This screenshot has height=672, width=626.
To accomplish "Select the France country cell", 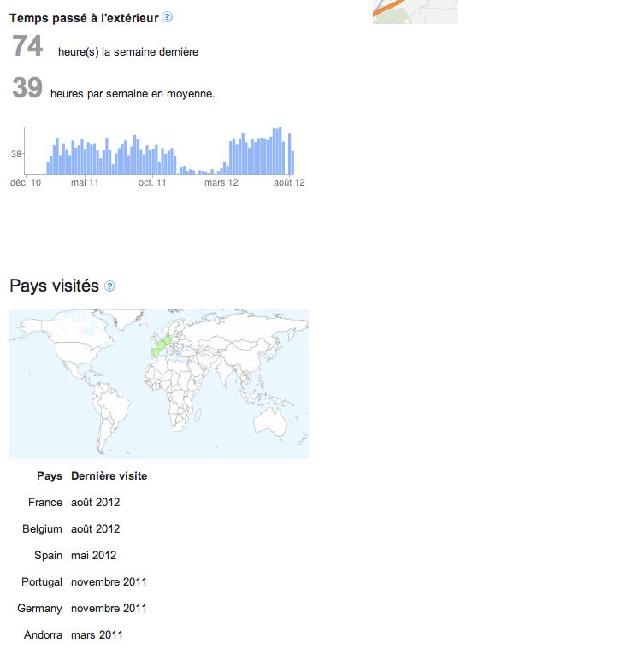I will (x=45, y=502).
